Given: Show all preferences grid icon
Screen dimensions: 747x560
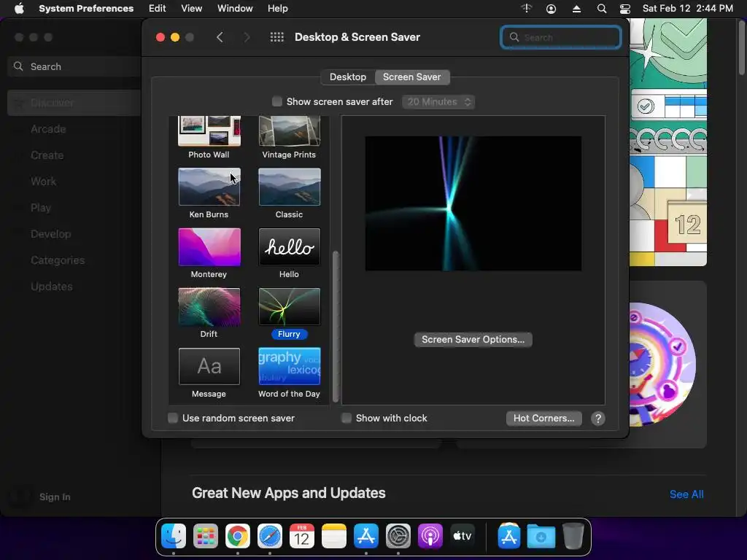Looking at the screenshot, I should point(276,37).
